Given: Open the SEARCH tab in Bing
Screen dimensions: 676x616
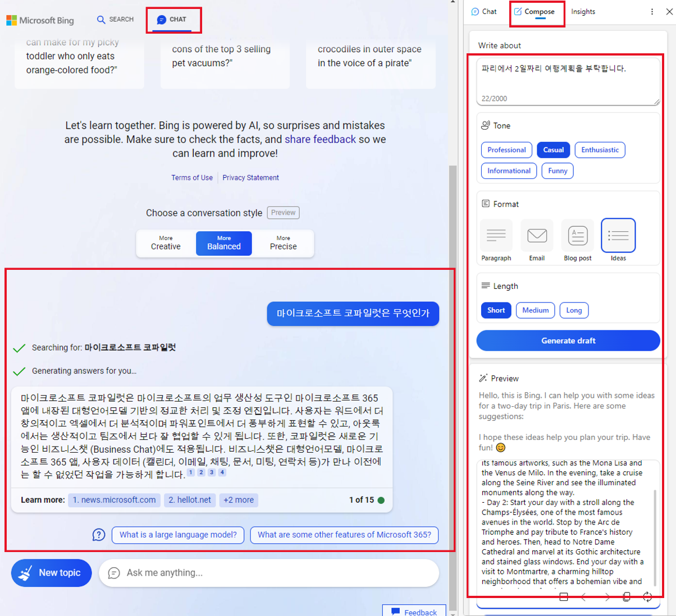Looking at the screenshot, I should pyautogui.click(x=115, y=20).
